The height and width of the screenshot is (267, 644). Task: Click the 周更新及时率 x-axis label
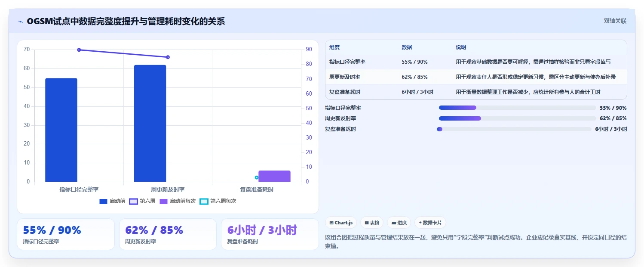(168, 189)
